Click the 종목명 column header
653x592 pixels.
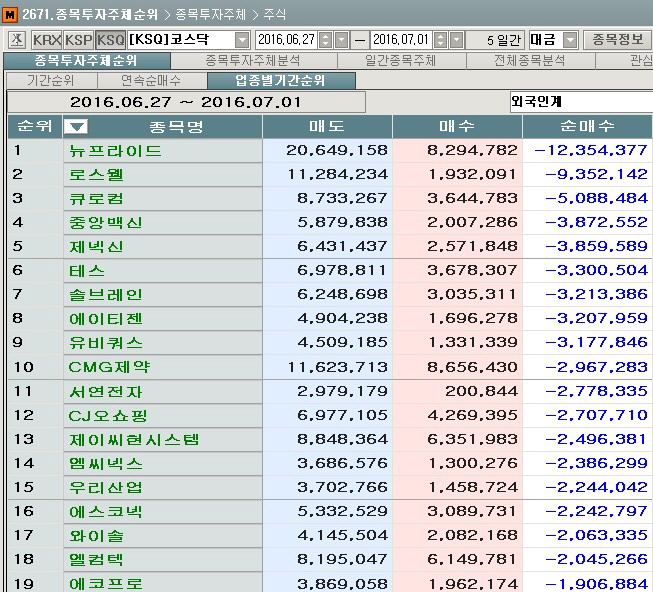[176, 127]
